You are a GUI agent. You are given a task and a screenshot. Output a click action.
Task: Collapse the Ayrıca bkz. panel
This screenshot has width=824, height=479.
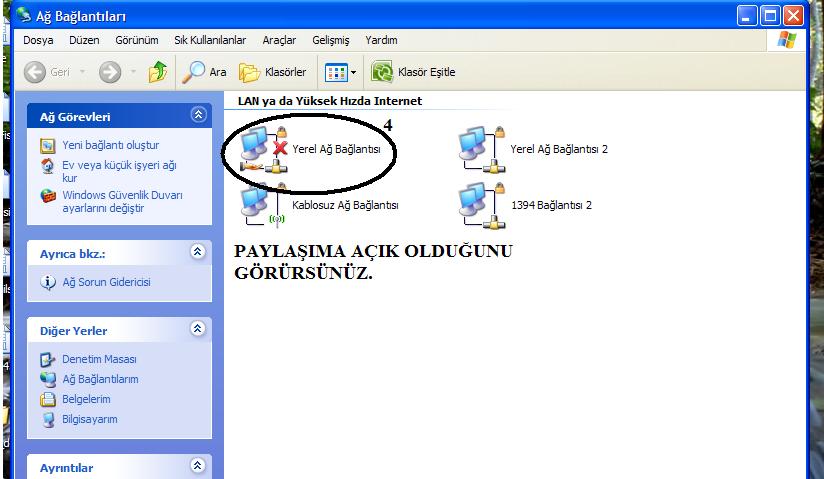pos(198,252)
